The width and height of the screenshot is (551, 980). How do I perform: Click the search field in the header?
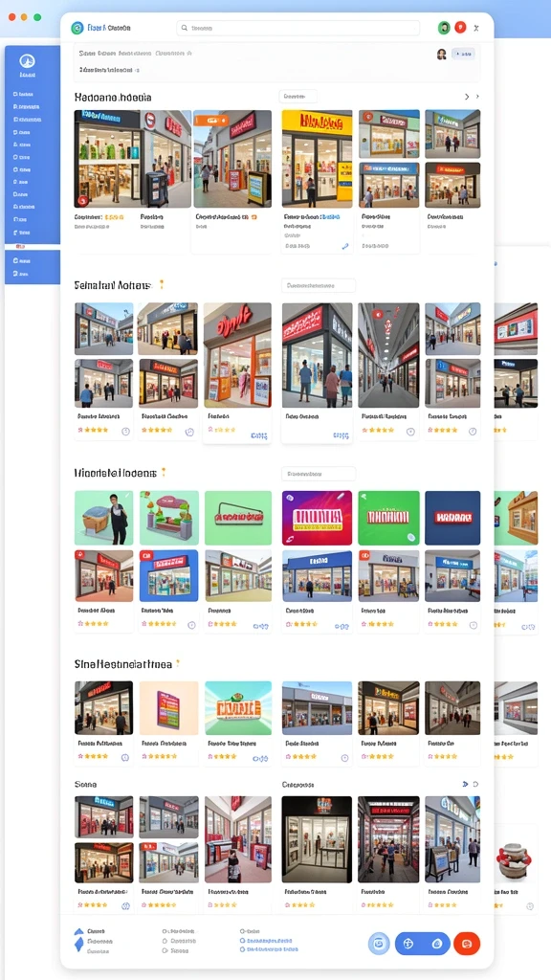tap(298, 28)
